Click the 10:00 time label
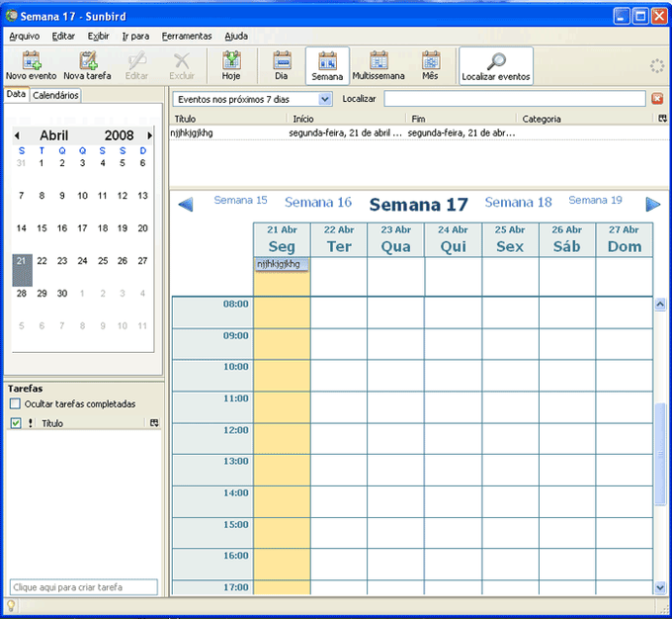This screenshot has height=619, width=672. tap(236, 367)
